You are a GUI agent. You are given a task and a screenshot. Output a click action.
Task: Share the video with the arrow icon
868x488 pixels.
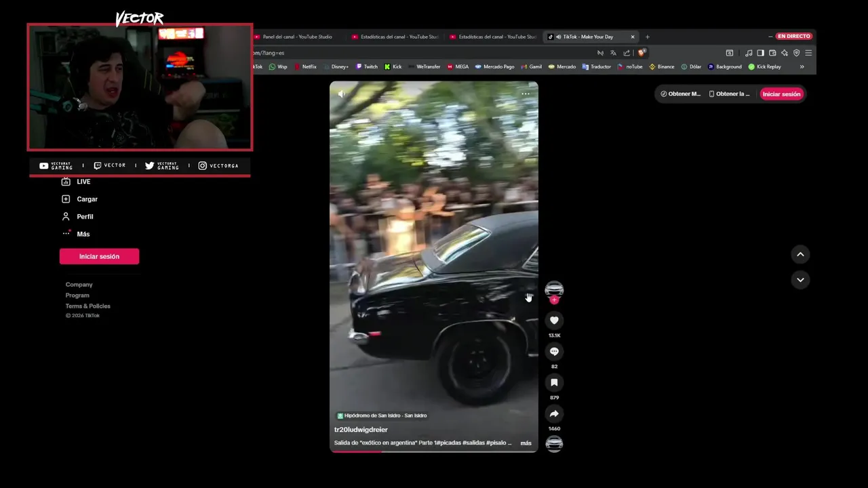click(x=554, y=413)
